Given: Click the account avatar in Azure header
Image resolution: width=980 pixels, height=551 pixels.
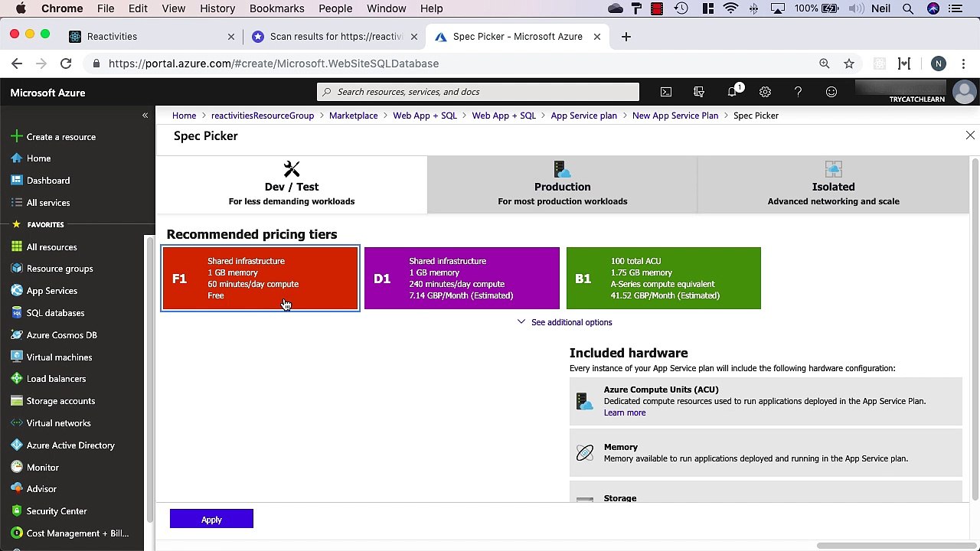Looking at the screenshot, I should point(964,93).
